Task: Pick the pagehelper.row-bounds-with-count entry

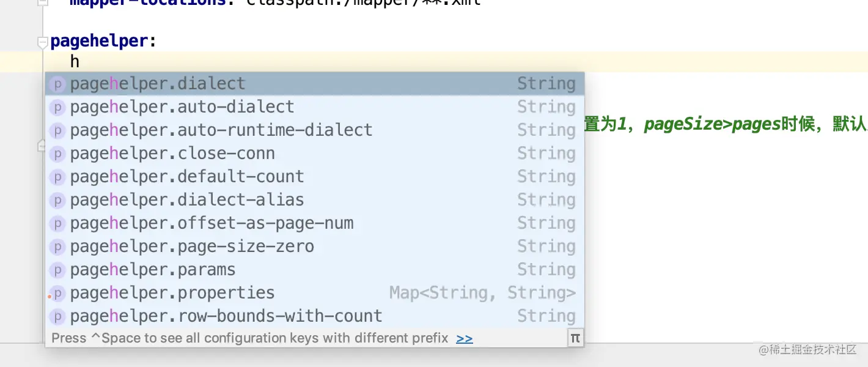Action: [226, 316]
